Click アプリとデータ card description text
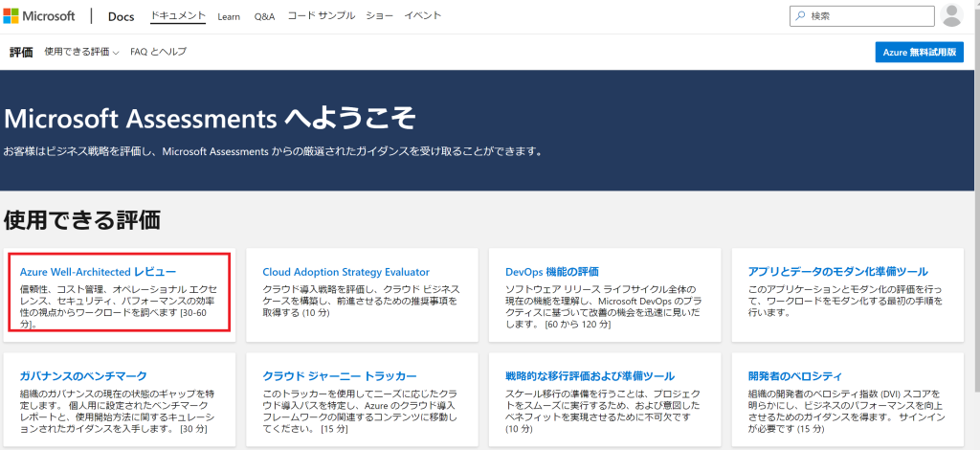 tap(845, 301)
